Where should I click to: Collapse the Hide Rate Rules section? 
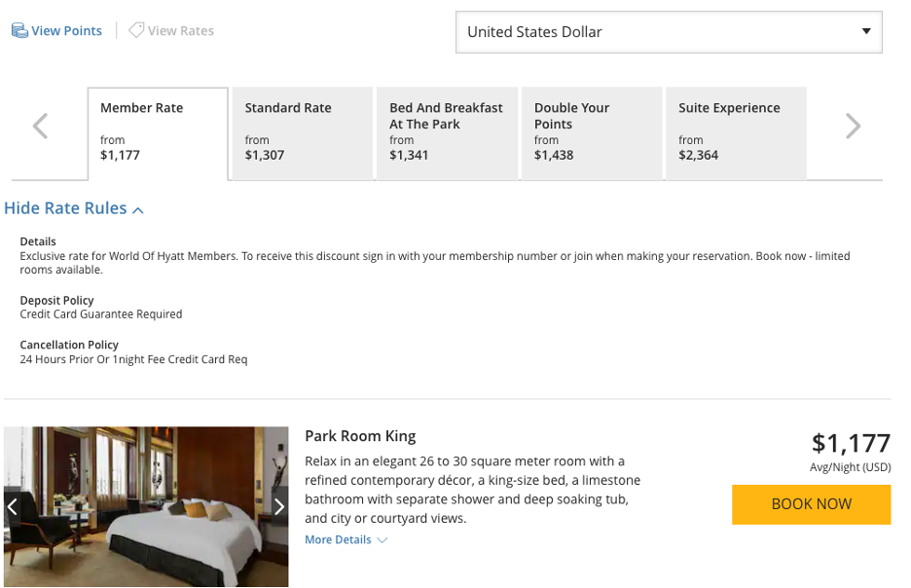65,208
